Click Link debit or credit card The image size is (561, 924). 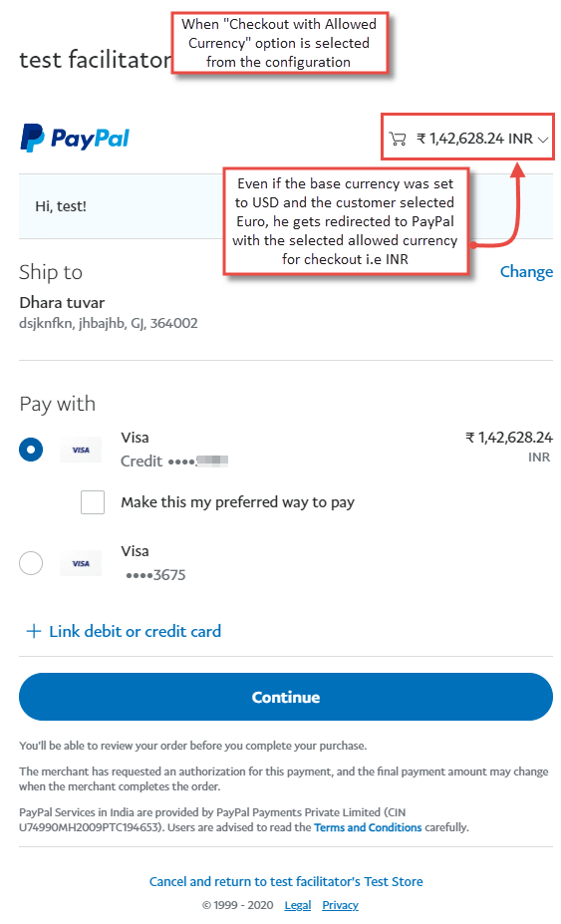135,631
